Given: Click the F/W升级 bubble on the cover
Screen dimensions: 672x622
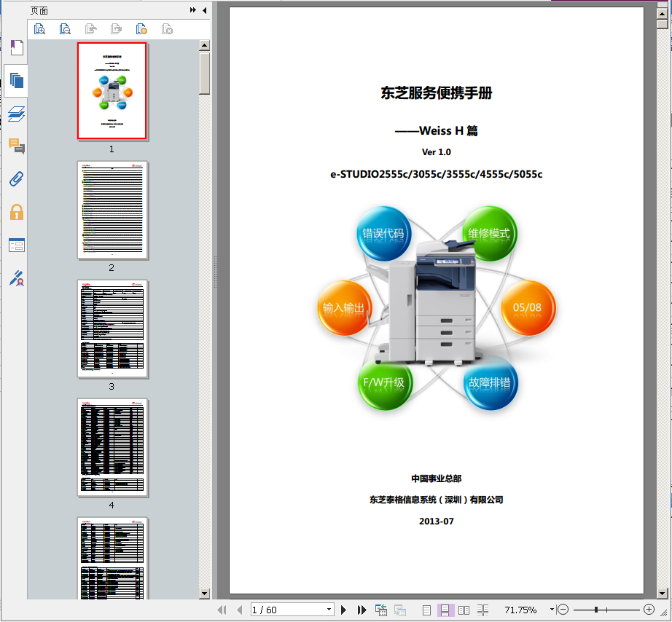Looking at the screenshot, I should 384,382.
